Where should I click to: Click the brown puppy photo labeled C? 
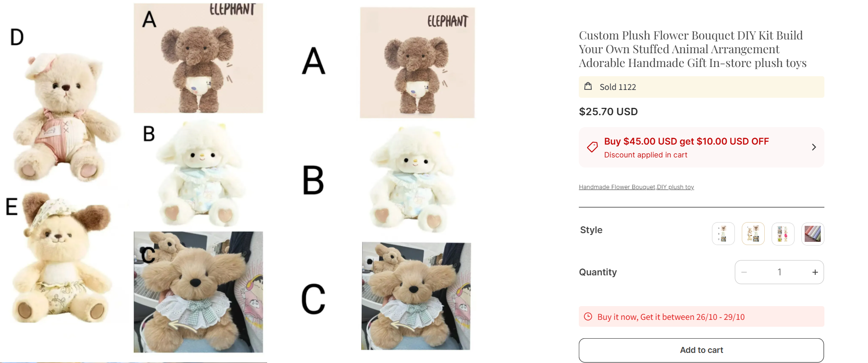416,296
